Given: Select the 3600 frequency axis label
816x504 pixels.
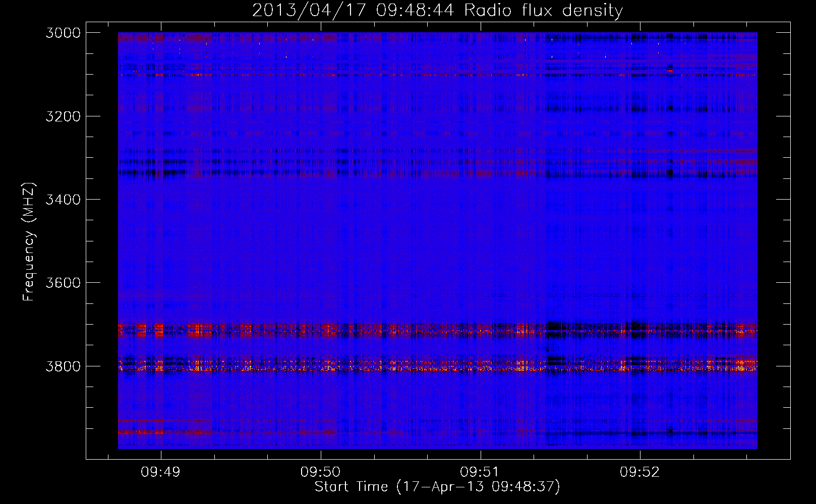Looking at the screenshot, I should pyautogui.click(x=63, y=283).
